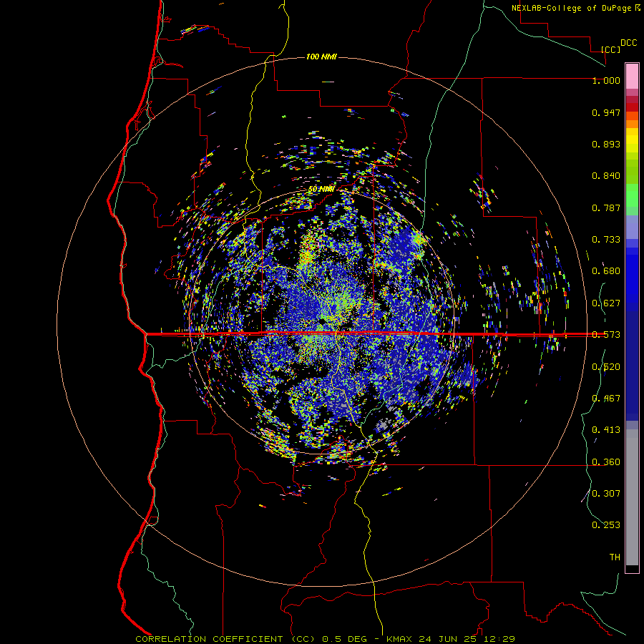The image size is (644, 644).
Task: Click the 100 NMI range ring label
Action: pos(321,57)
